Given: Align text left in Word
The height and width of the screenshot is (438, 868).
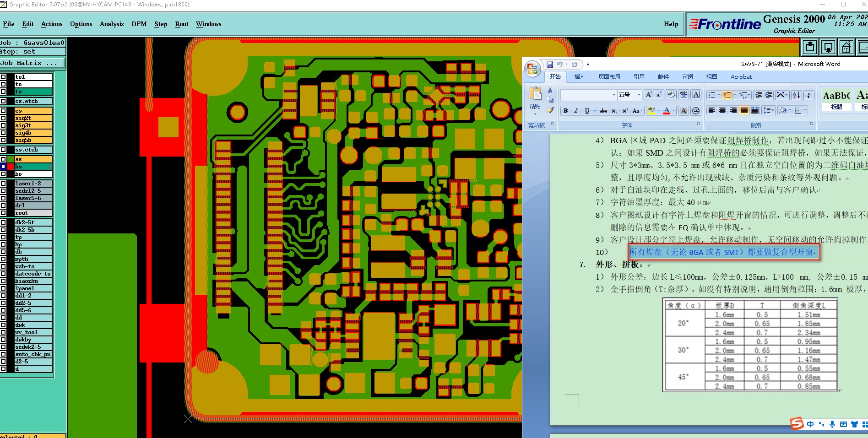Looking at the screenshot, I should tap(711, 110).
